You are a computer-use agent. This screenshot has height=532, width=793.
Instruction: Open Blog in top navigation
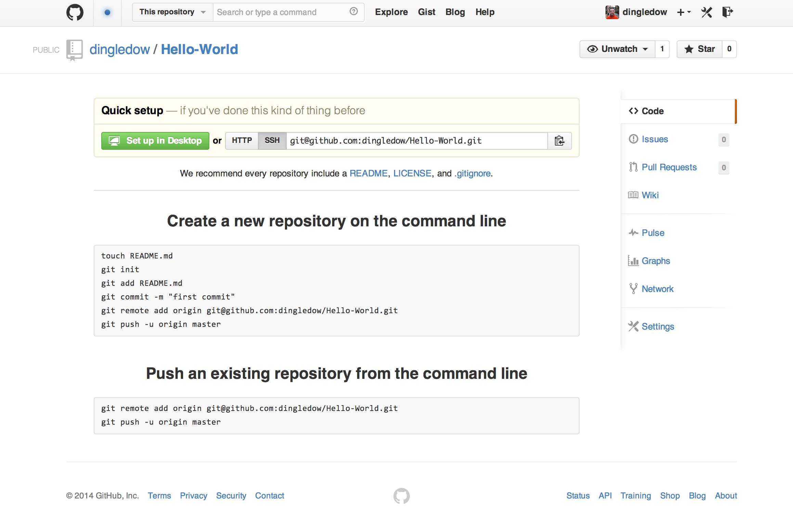(455, 12)
